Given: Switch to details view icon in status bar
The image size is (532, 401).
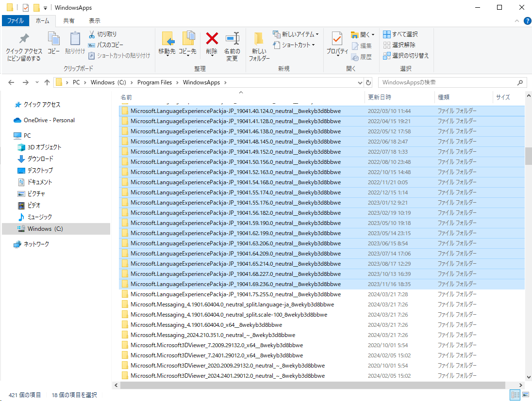Looking at the screenshot, I should coord(515,395).
